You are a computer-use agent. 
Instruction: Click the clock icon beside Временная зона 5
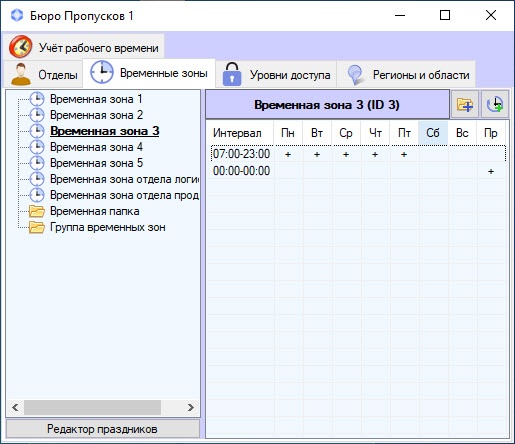point(37,163)
